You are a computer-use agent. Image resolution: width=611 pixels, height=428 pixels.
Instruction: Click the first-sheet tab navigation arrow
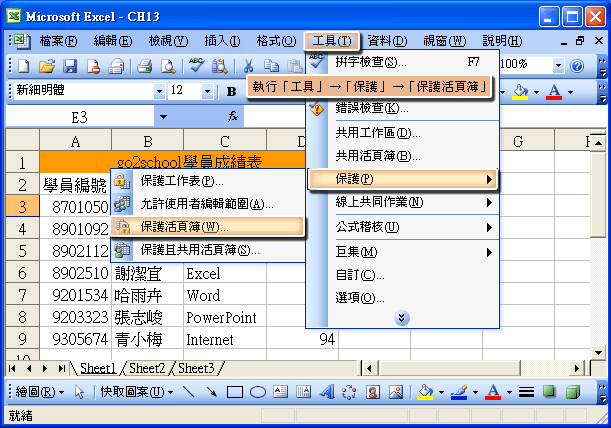pyautogui.click(x=12, y=368)
